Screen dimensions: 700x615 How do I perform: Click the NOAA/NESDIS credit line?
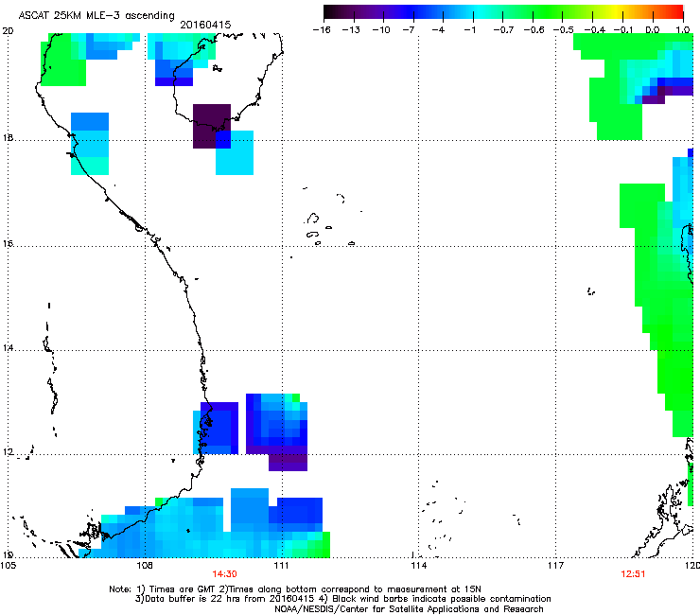pyautogui.click(x=409, y=608)
